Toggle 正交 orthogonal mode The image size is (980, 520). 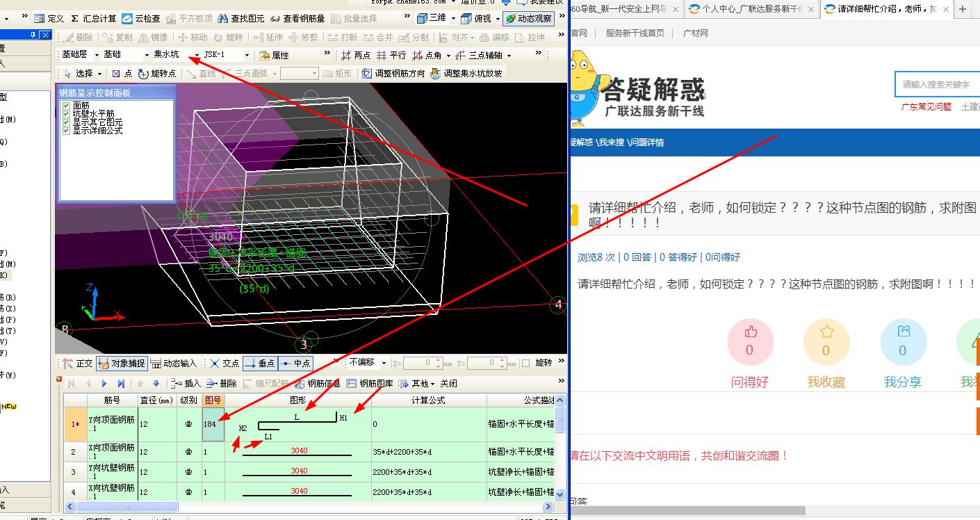(78, 363)
